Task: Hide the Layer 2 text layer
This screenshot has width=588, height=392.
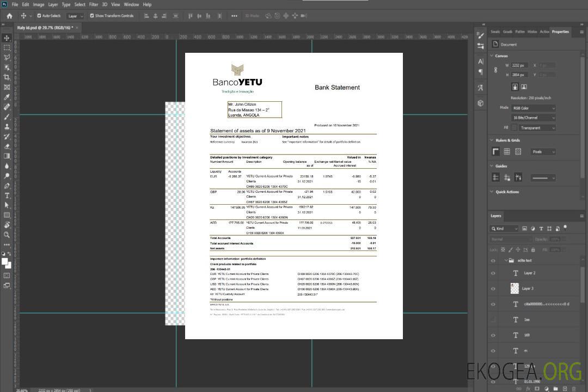Action: click(493, 273)
